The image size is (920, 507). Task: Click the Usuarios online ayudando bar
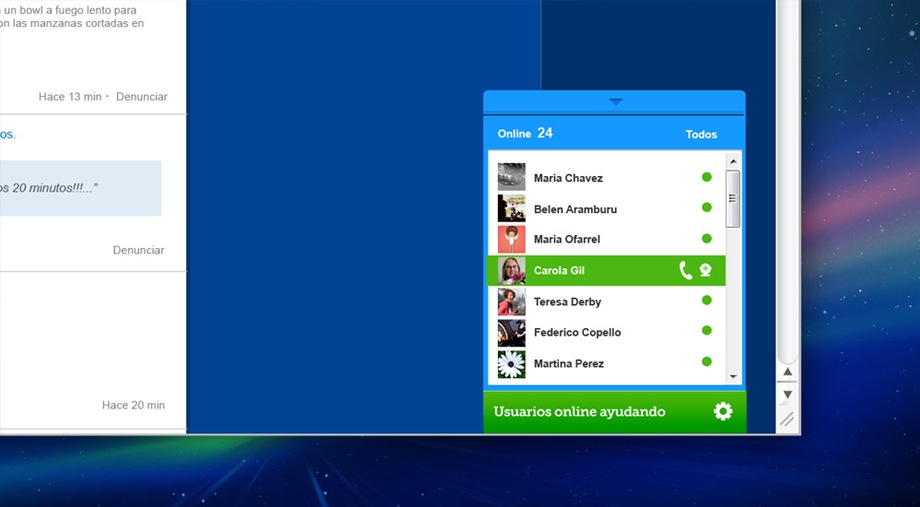pos(580,412)
